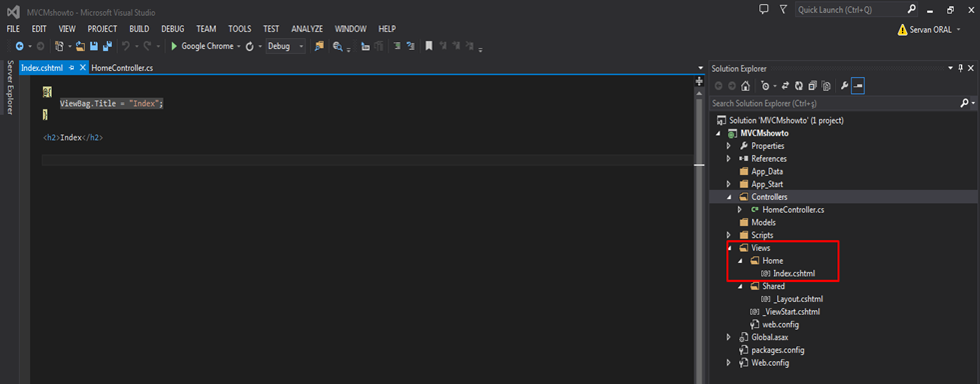Toggle the bookmark icon in toolbar
This screenshot has width=980, height=384.
coord(429,46)
